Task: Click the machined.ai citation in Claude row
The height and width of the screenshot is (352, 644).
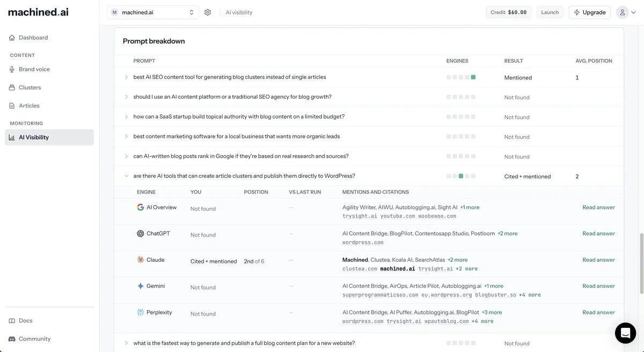Action: 397,269
